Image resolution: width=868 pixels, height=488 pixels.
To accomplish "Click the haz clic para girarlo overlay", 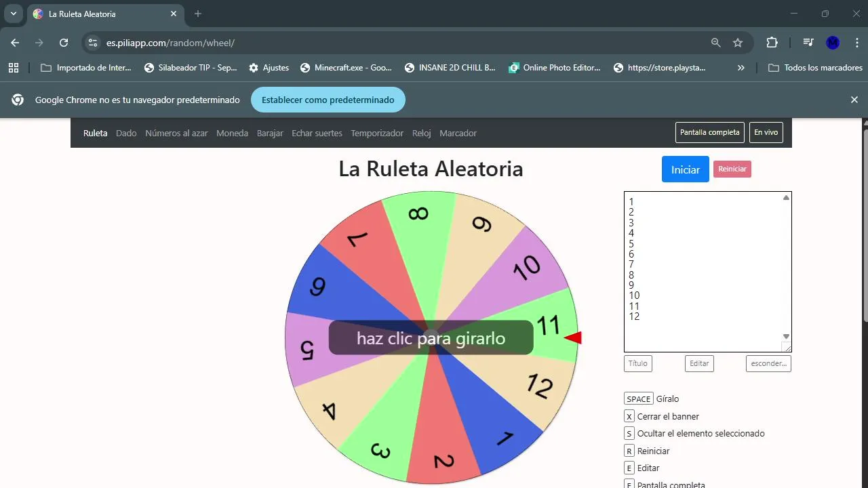I will [x=431, y=338].
